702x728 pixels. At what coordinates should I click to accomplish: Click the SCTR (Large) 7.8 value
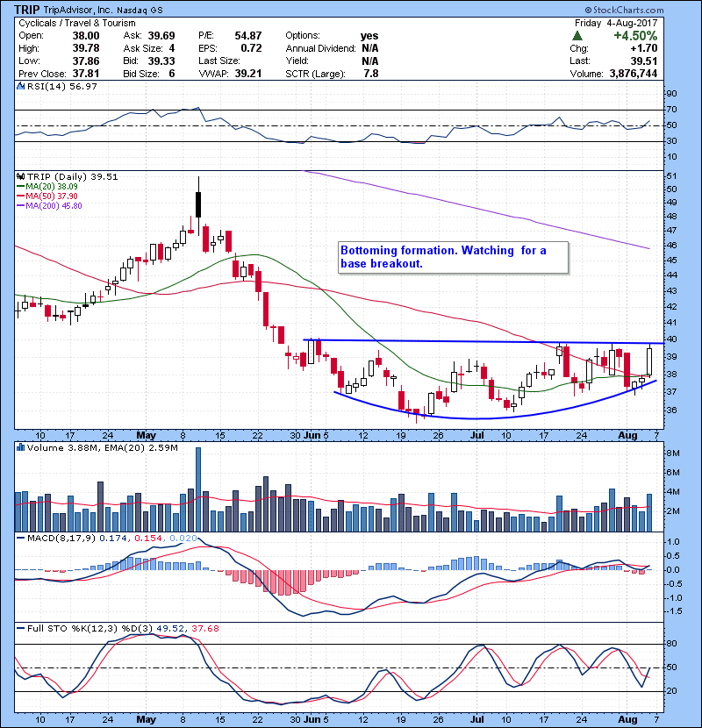[371, 74]
